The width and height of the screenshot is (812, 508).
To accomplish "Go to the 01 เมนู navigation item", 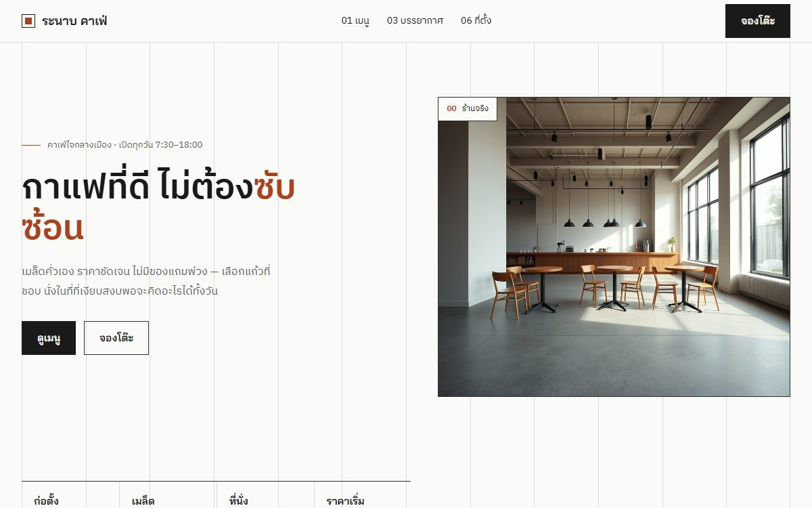I will pos(355,20).
